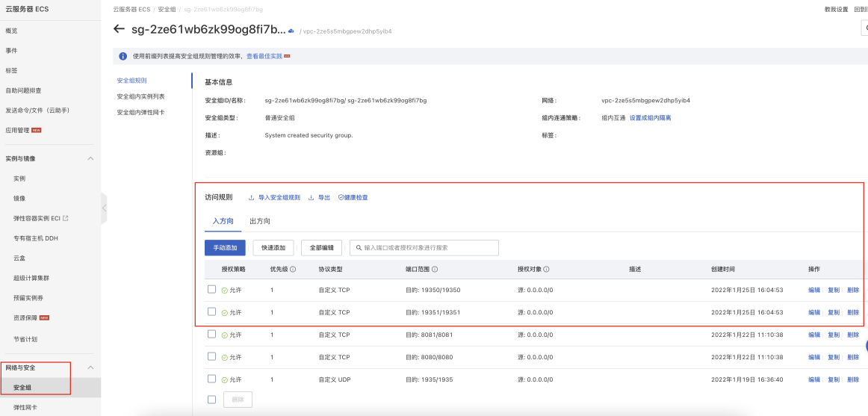Click the green allow icon in the 8080 row

point(224,357)
